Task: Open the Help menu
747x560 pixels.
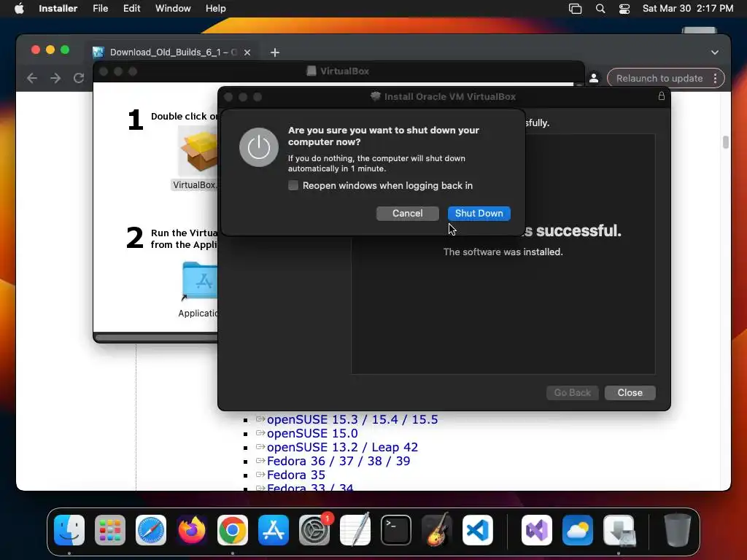Action: 215,9
